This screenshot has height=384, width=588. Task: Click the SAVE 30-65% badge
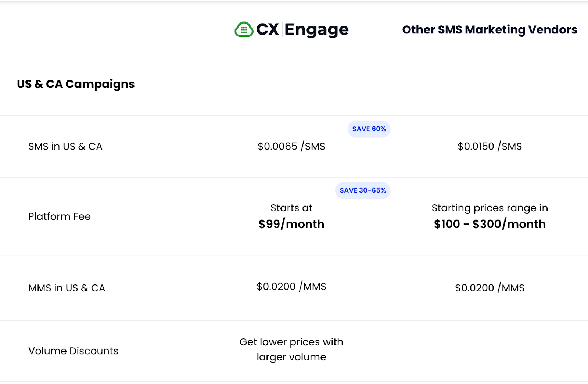tap(363, 190)
